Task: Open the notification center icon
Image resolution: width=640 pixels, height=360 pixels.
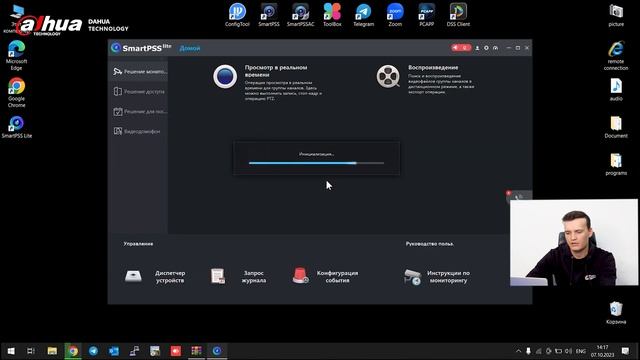Action: pyautogui.click(x=625, y=351)
